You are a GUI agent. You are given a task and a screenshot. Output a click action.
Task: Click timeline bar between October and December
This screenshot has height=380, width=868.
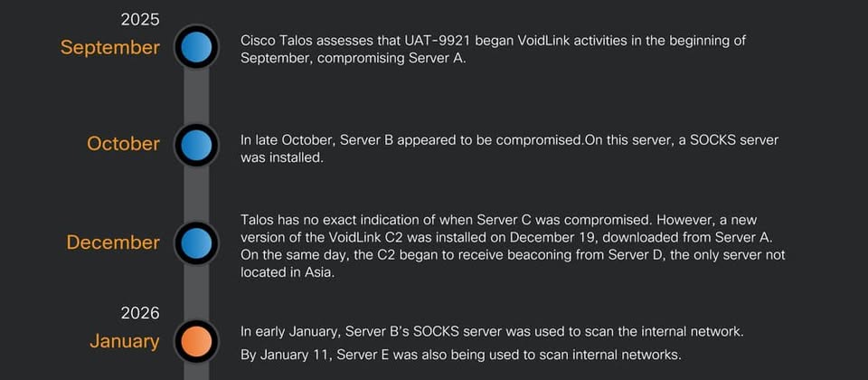(x=196, y=194)
